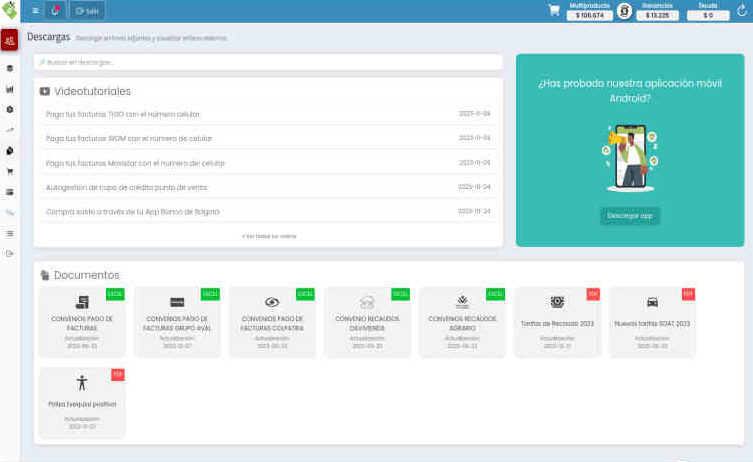Open Tarifas de Recaudo 2023 PDF document
Viewport: 753px width, 462px height.
tap(557, 322)
